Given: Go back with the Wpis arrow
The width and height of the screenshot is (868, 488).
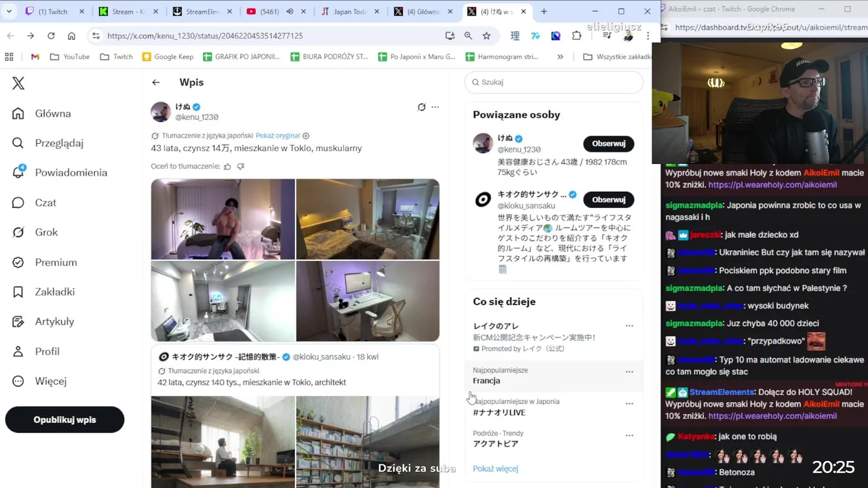Looking at the screenshot, I should pyautogui.click(x=156, y=82).
